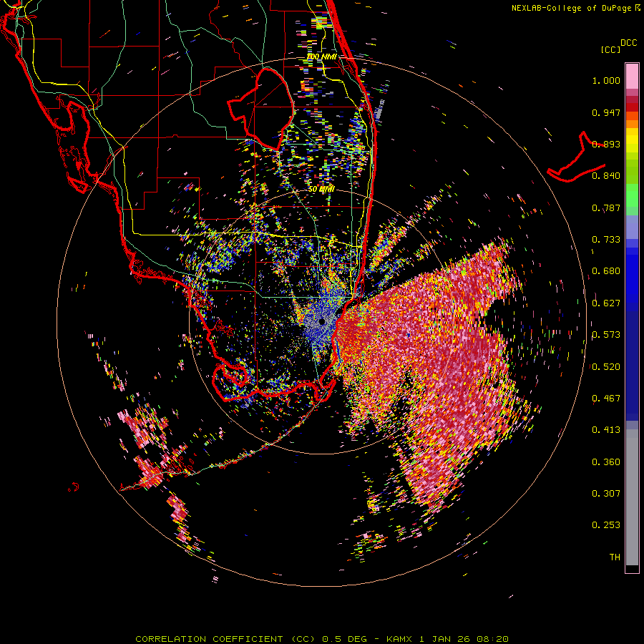Click the DCC label above the color scale
This screenshot has width=644, height=644.
click(x=628, y=43)
